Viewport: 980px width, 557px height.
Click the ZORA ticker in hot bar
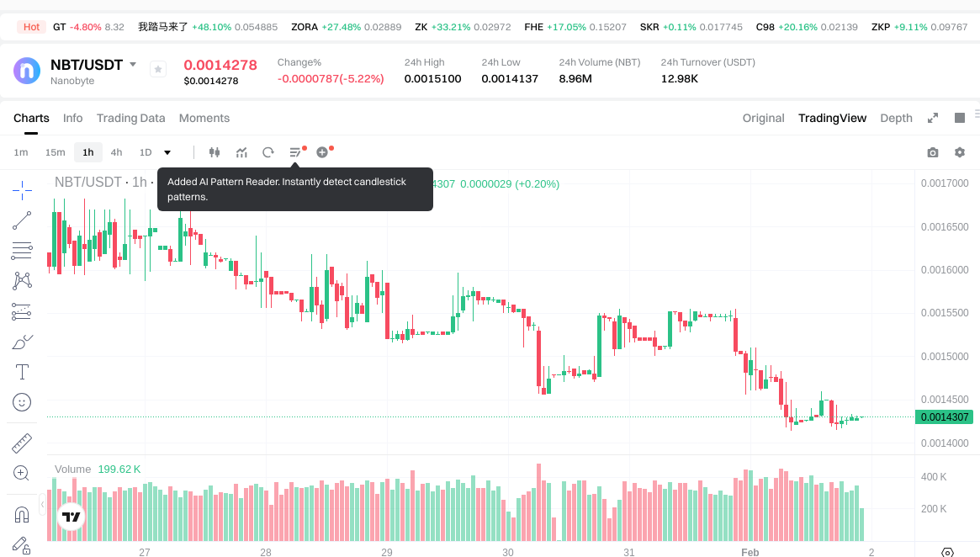(x=304, y=27)
